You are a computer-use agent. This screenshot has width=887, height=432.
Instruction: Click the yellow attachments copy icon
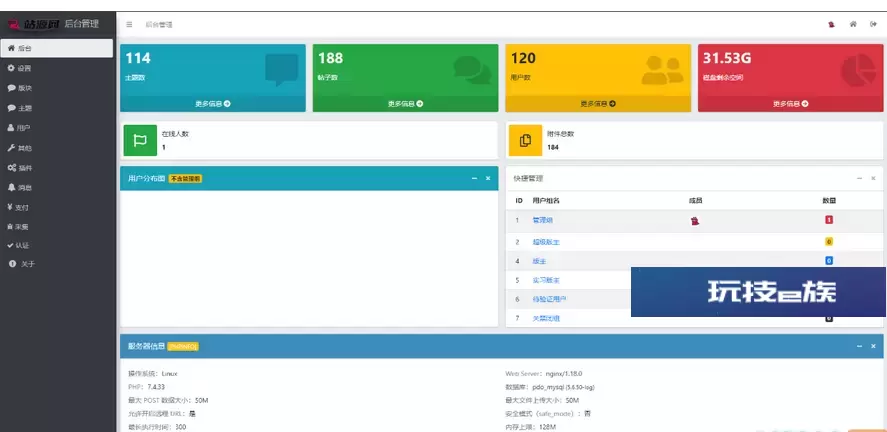(x=525, y=140)
